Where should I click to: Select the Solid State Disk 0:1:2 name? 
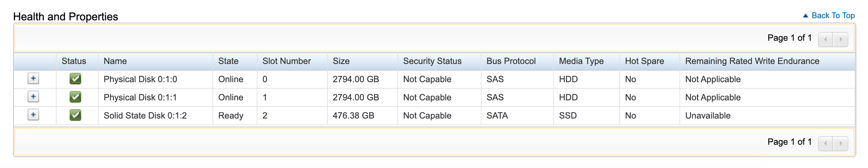click(145, 116)
